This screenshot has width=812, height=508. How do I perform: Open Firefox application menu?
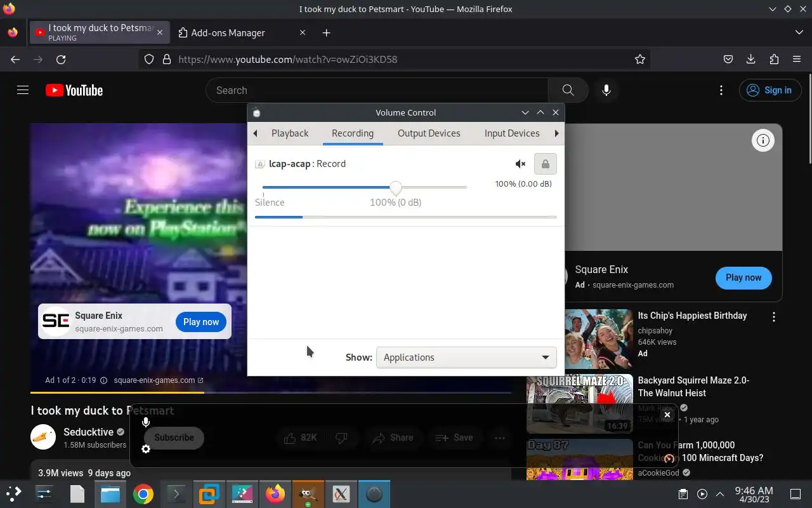tap(797, 59)
